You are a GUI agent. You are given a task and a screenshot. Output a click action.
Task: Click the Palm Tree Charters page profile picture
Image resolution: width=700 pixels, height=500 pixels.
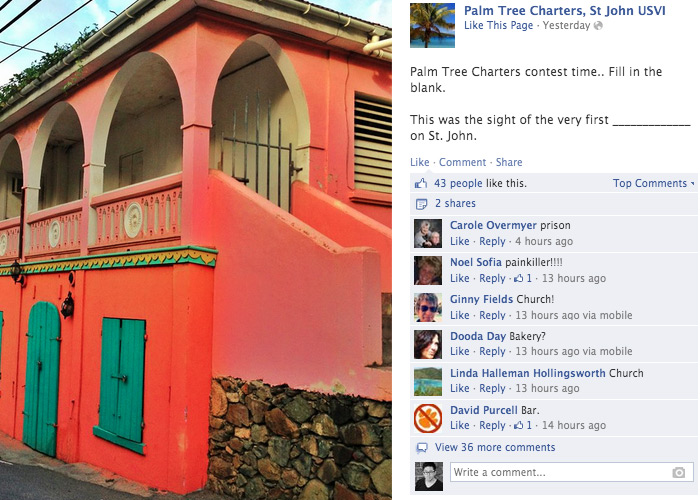(432, 25)
